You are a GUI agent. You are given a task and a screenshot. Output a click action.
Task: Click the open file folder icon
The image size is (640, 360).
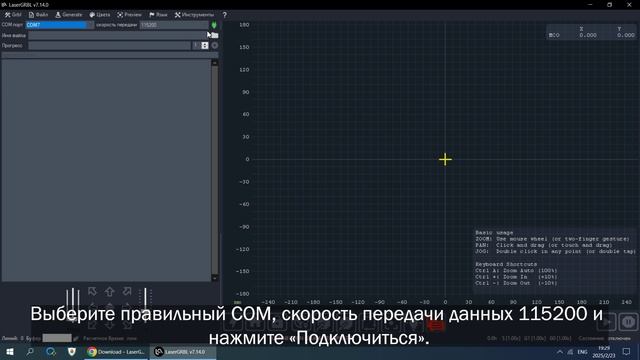(x=215, y=36)
